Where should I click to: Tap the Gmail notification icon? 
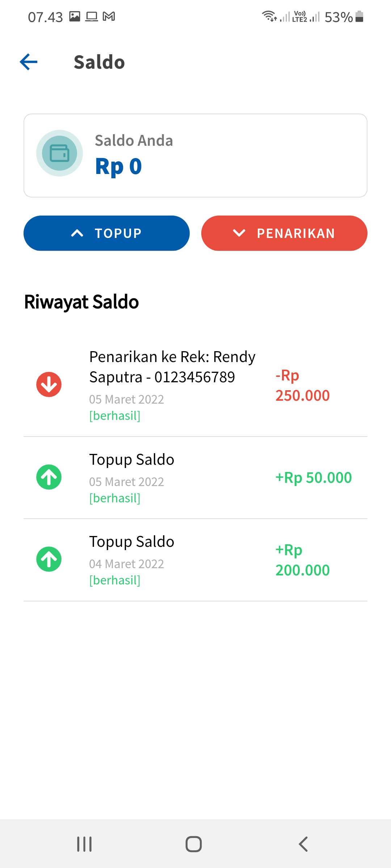(109, 17)
